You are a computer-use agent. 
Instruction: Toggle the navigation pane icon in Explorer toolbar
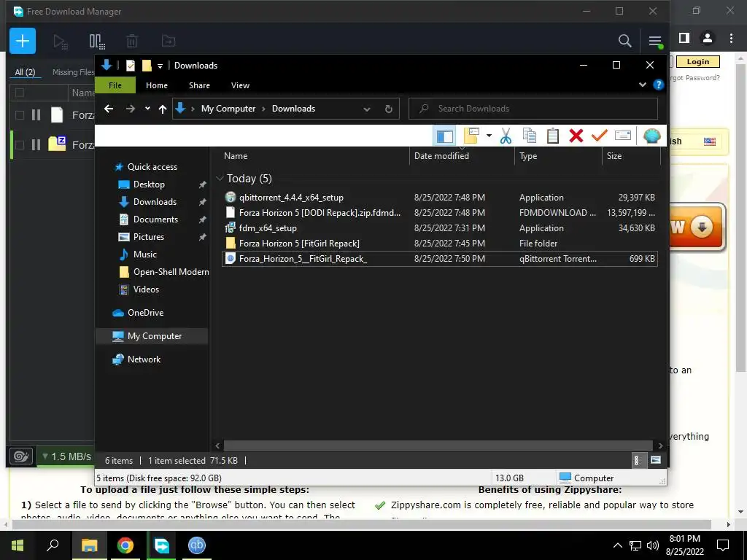[444, 136]
